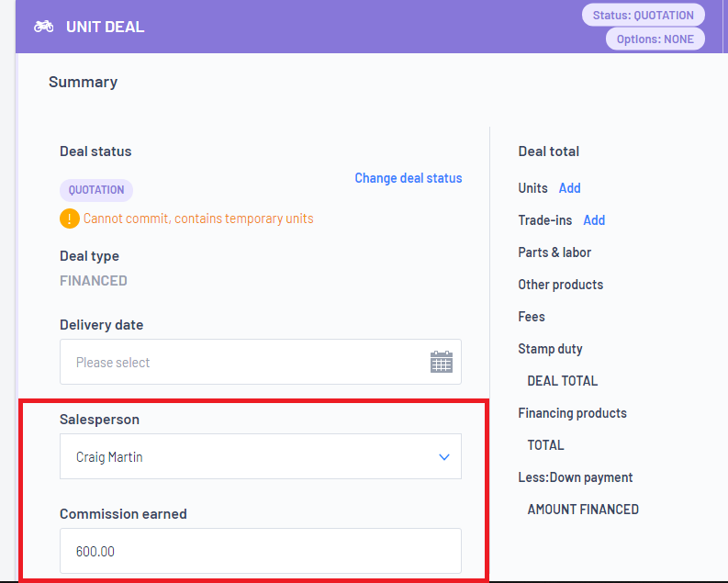This screenshot has height=583, width=728.
Task: Expand the Salesperson dropdown chevron
Action: pos(444,457)
